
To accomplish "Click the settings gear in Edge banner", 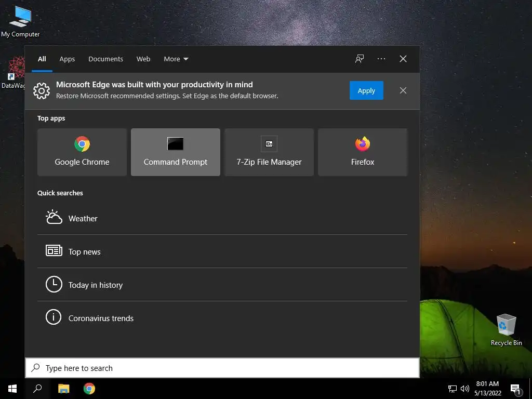I will click(42, 90).
